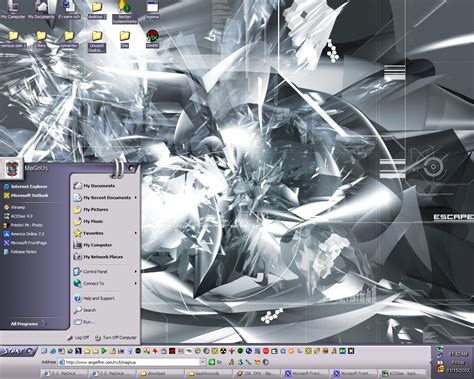The image size is (474, 379).
Task: Click the first quick-launch icon next to Start
Action: click(x=44, y=351)
